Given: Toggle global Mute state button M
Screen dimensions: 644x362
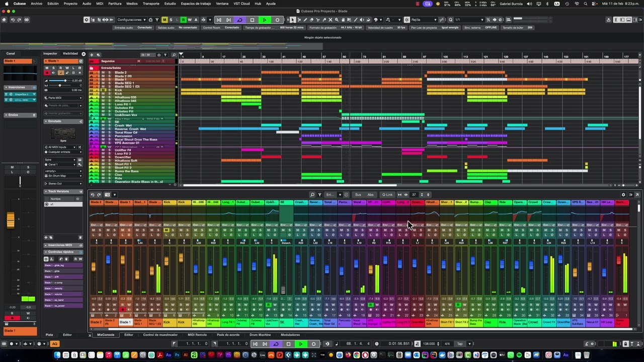Looking at the screenshot, I should coord(165,20).
